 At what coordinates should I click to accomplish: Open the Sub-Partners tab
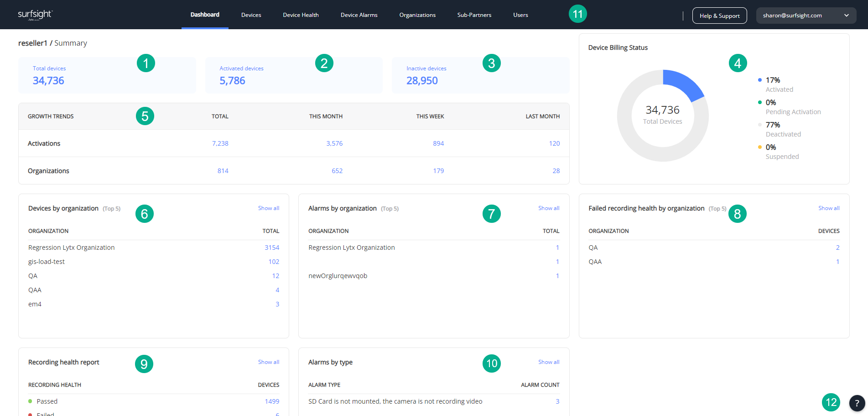pos(474,15)
